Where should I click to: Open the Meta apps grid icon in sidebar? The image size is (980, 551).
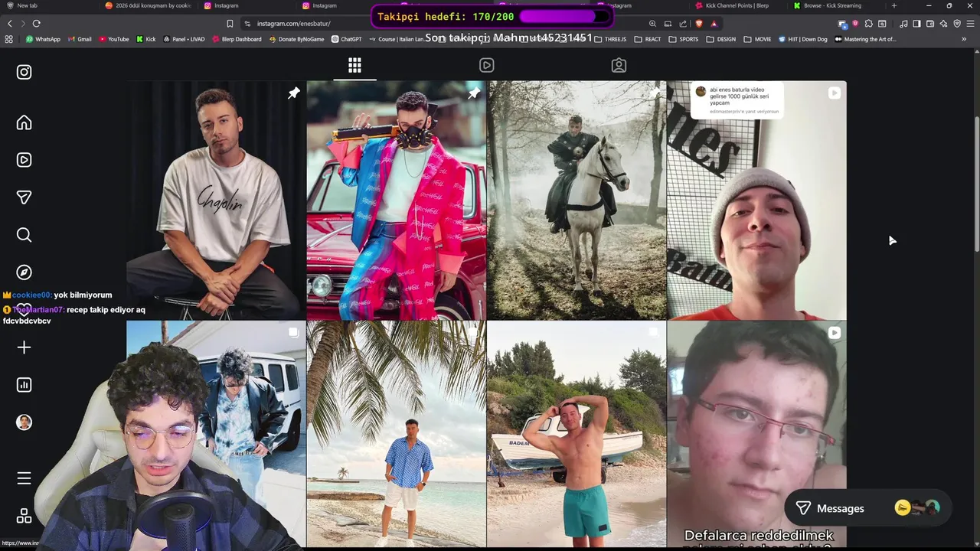[x=24, y=516]
